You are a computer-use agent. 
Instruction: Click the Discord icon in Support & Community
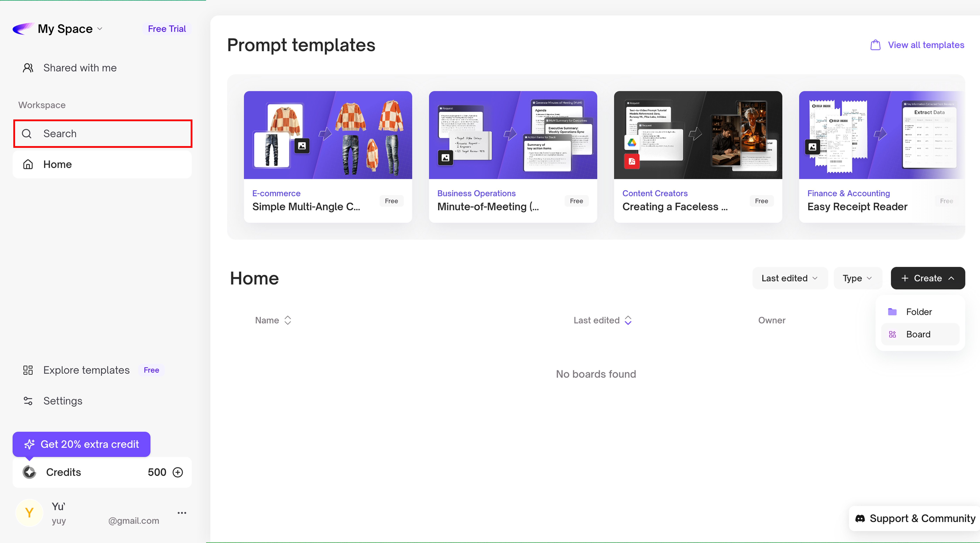pos(860,518)
